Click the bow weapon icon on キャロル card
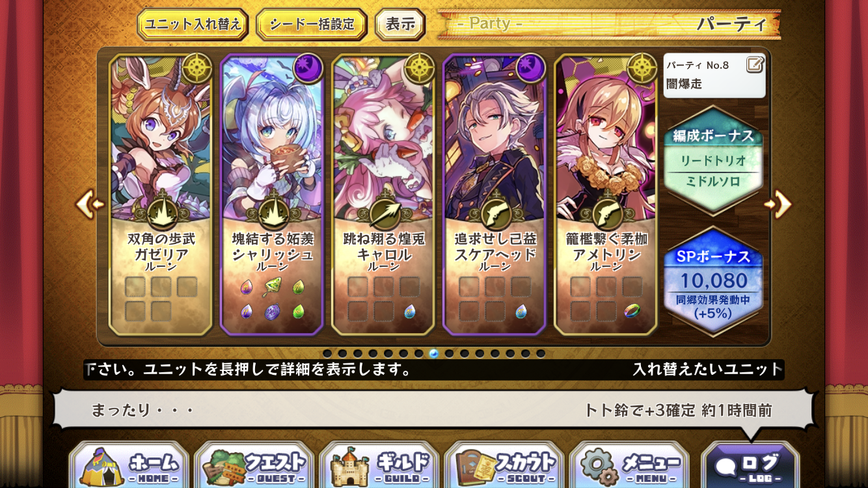 383,213
